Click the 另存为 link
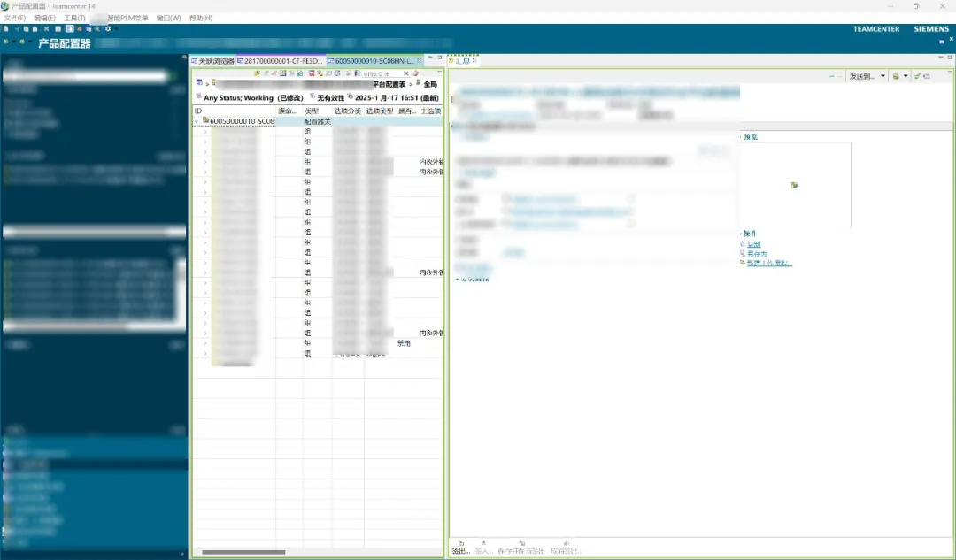The height and width of the screenshot is (560, 956). pyautogui.click(x=757, y=254)
